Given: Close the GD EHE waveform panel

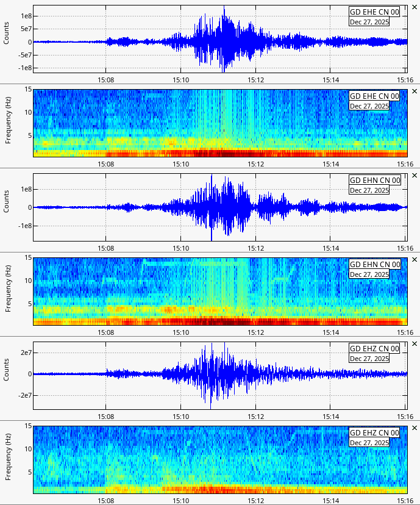Looking at the screenshot, I should click(415, 7).
